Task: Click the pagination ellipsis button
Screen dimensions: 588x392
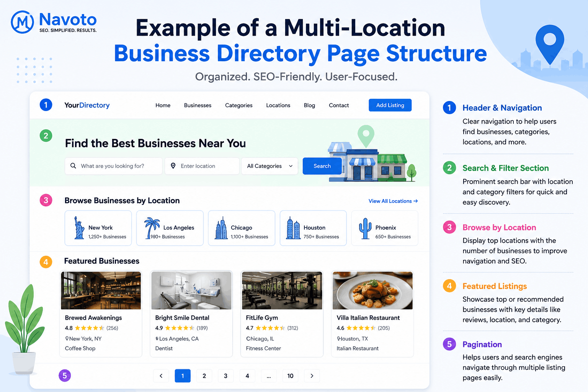Action: (x=269, y=376)
